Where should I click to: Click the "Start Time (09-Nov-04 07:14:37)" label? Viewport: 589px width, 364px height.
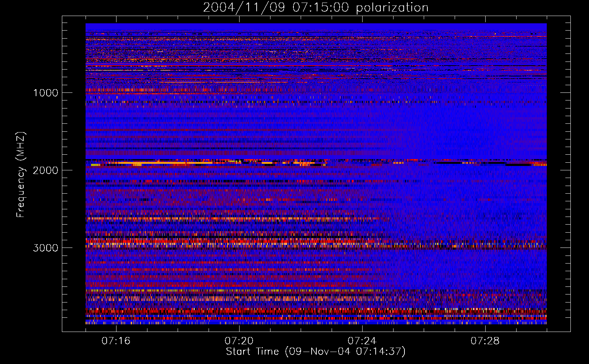(x=316, y=352)
